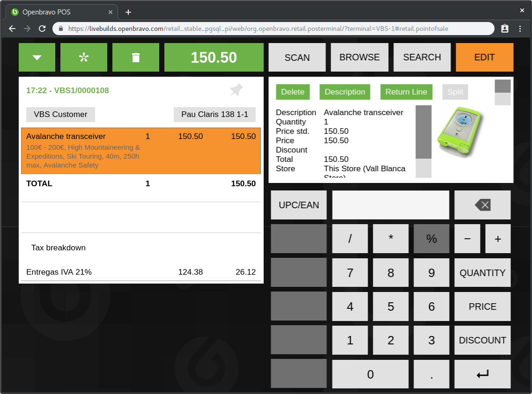
Task: Click the browser back arrow
Action: (x=12, y=29)
